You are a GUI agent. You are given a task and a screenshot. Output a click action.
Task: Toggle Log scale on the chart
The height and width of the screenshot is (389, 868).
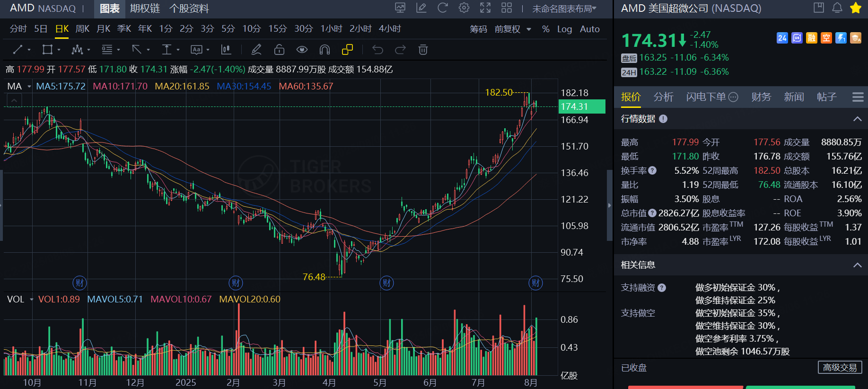pos(564,29)
